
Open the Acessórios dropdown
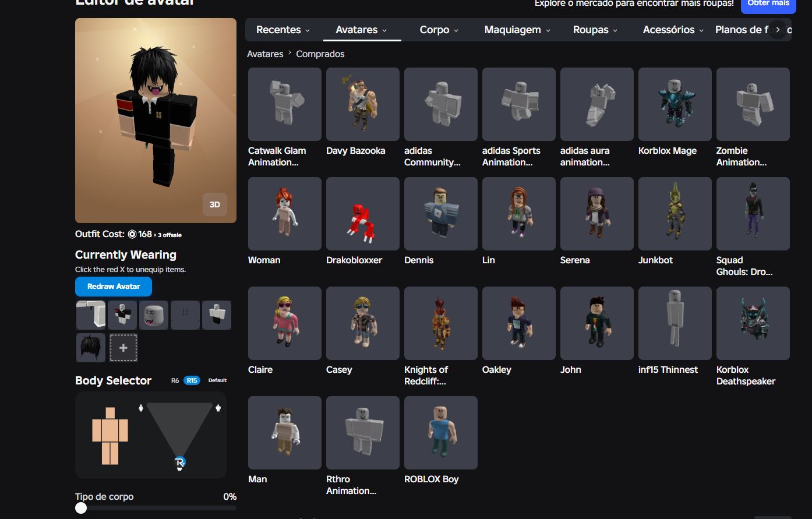(673, 30)
